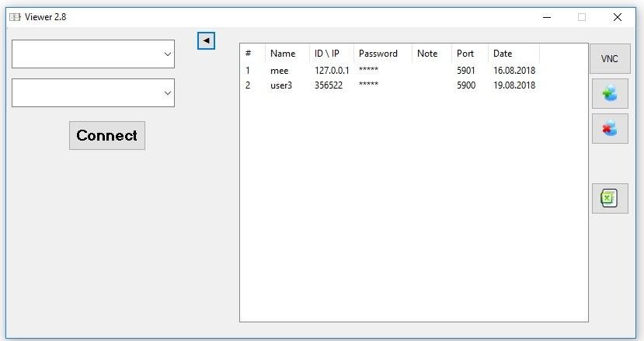The width and height of the screenshot is (644, 341).
Task: Click the ID \ IP column header
Action: [332, 54]
